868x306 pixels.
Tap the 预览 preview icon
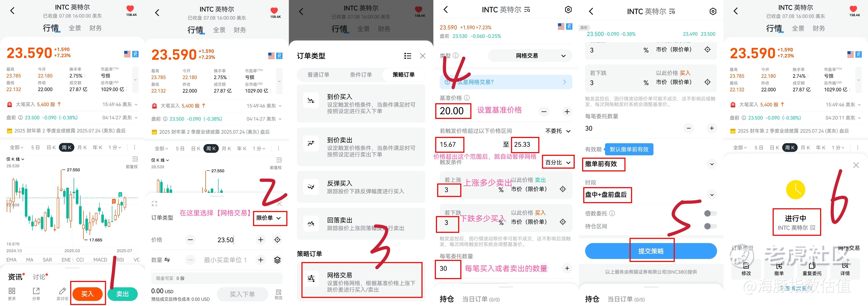[x=278, y=292]
